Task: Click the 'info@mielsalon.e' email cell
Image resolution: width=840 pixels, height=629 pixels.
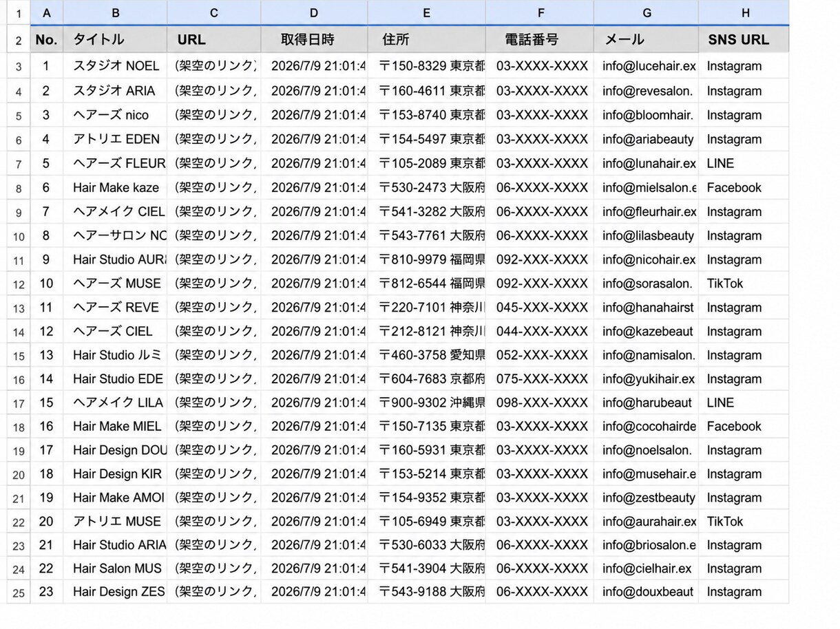Action: tap(647, 187)
